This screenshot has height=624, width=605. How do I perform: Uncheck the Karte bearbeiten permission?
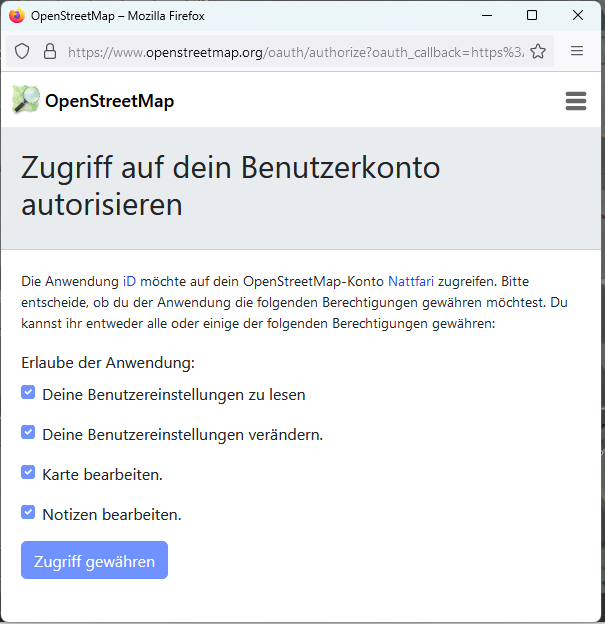point(28,472)
